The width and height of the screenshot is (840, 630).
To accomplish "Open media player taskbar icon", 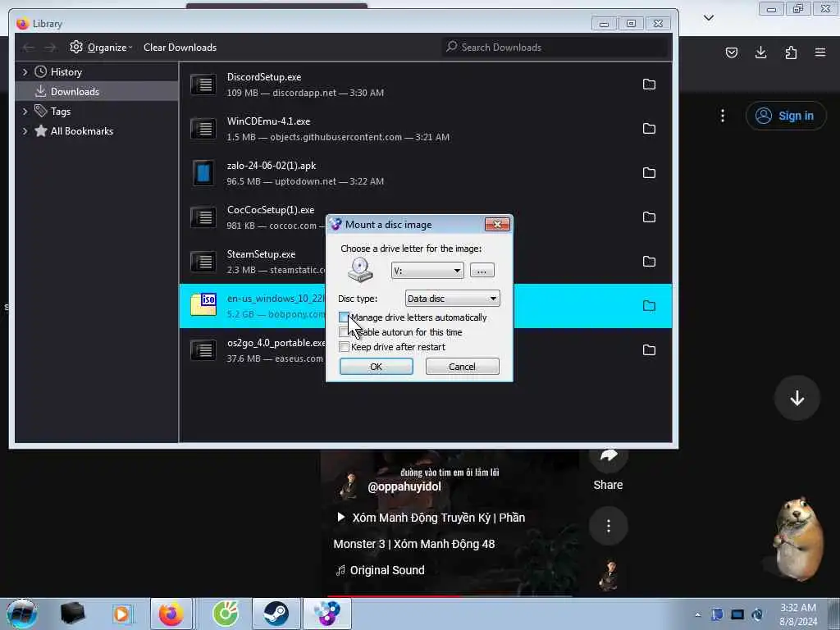I will (x=121, y=614).
